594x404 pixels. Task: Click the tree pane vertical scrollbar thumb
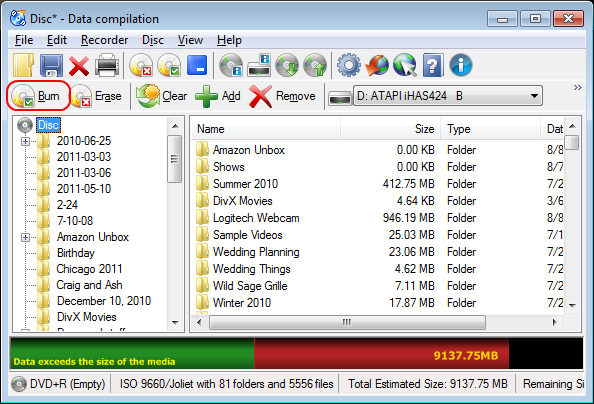pyautogui.click(x=175, y=159)
